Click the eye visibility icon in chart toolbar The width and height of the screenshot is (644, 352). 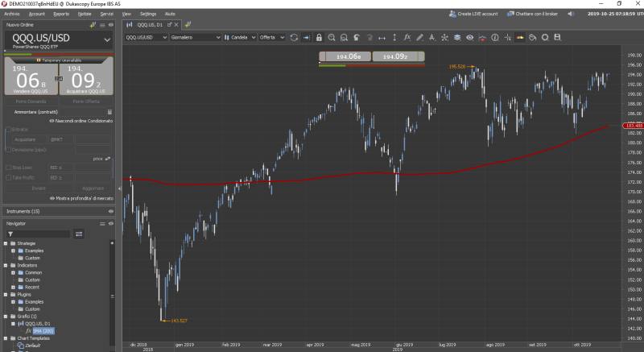click(x=469, y=37)
